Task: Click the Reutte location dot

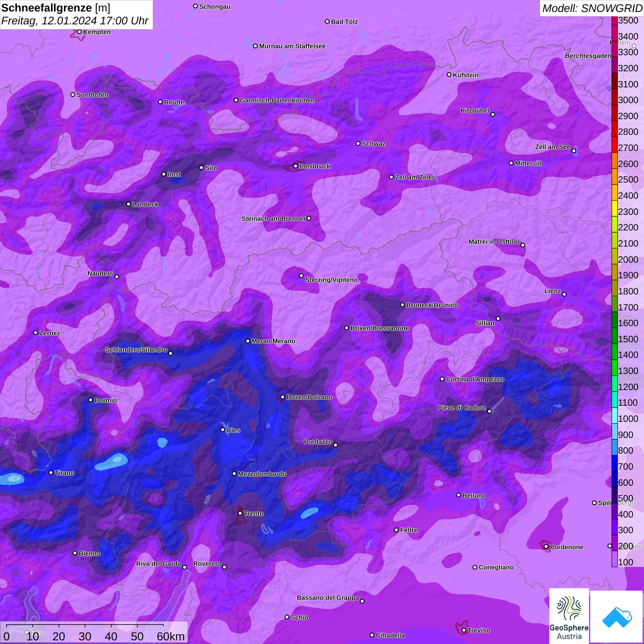Action: coord(161,102)
